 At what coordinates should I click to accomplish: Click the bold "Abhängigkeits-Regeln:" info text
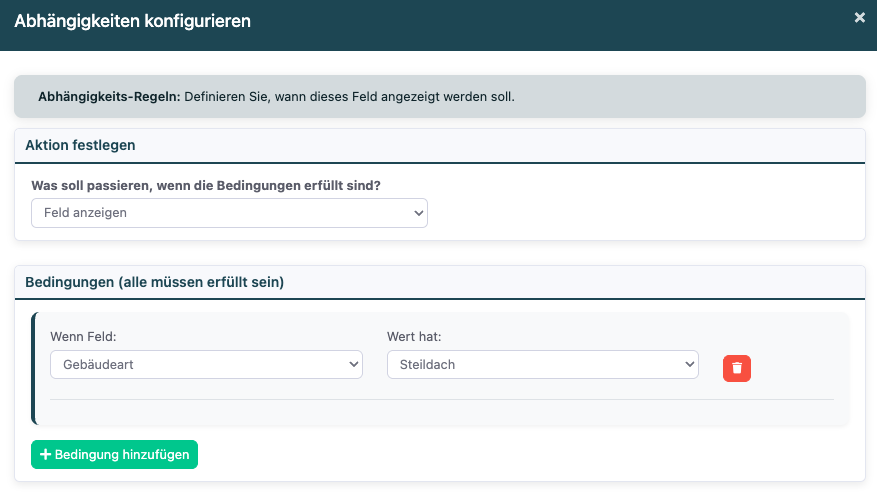(x=109, y=97)
